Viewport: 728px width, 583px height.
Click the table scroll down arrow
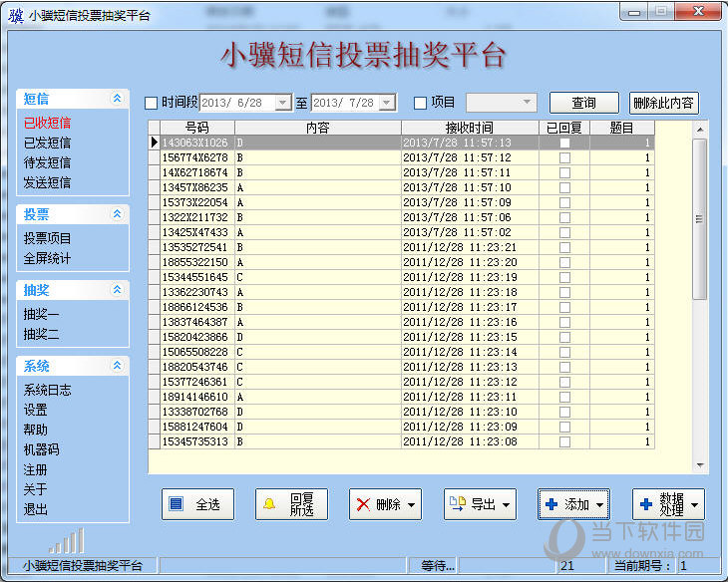(x=700, y=465)
